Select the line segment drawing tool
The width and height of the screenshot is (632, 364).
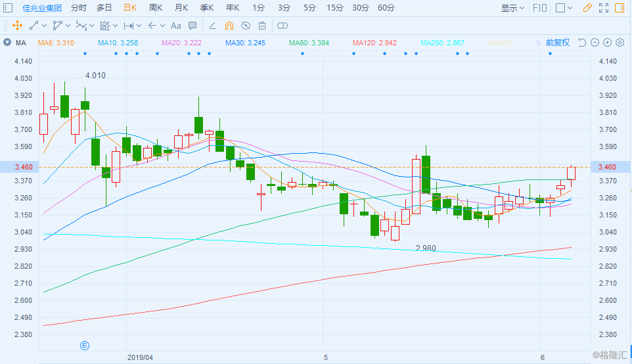34,26
